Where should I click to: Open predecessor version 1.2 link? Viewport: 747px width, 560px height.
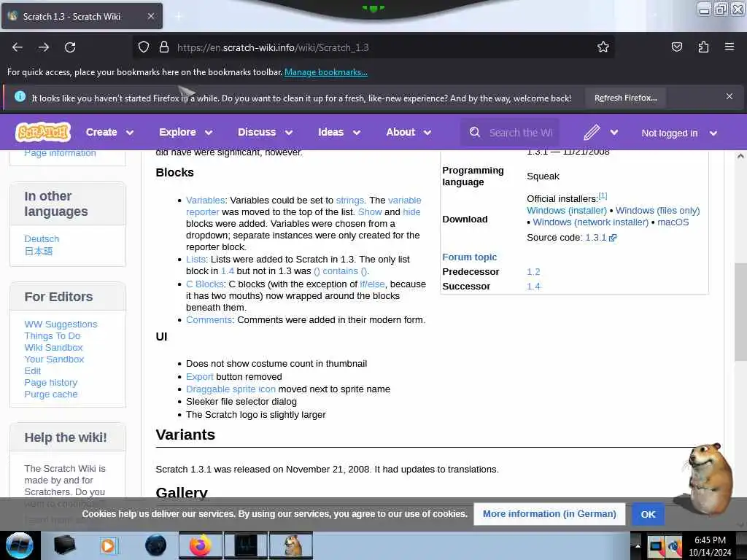[533, 272]
